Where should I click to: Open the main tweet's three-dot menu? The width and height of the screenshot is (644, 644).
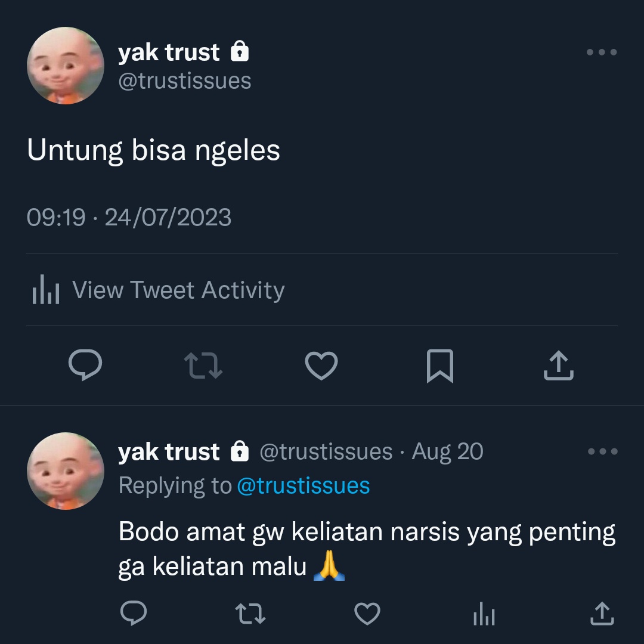602,52
